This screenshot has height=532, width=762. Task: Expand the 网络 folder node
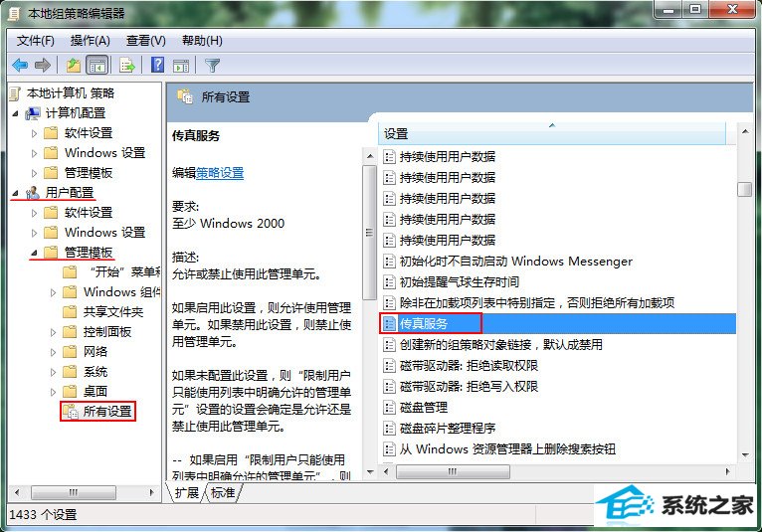[x=53, y=352]
